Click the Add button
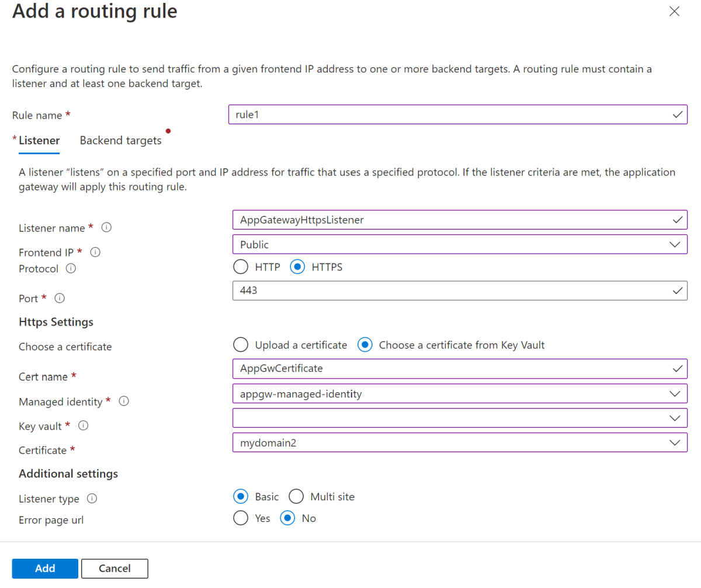 [44, 568]
